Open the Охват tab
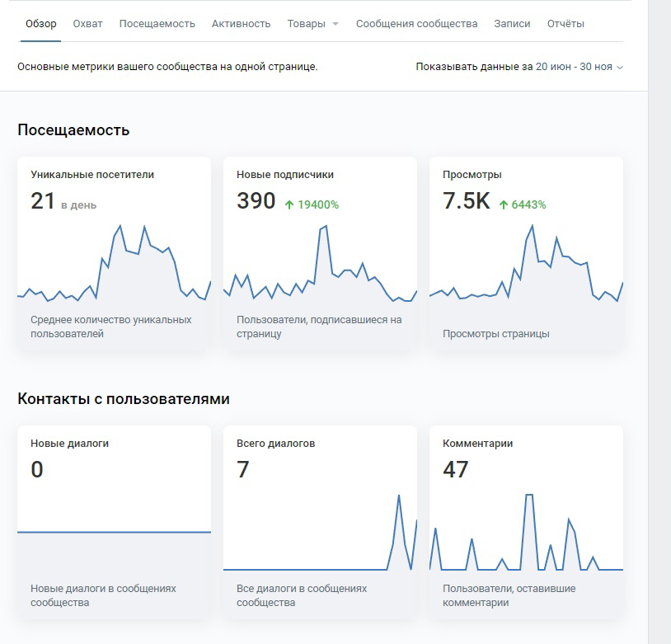This screenshot has height=644, width=671. click(x=87, y=24)
